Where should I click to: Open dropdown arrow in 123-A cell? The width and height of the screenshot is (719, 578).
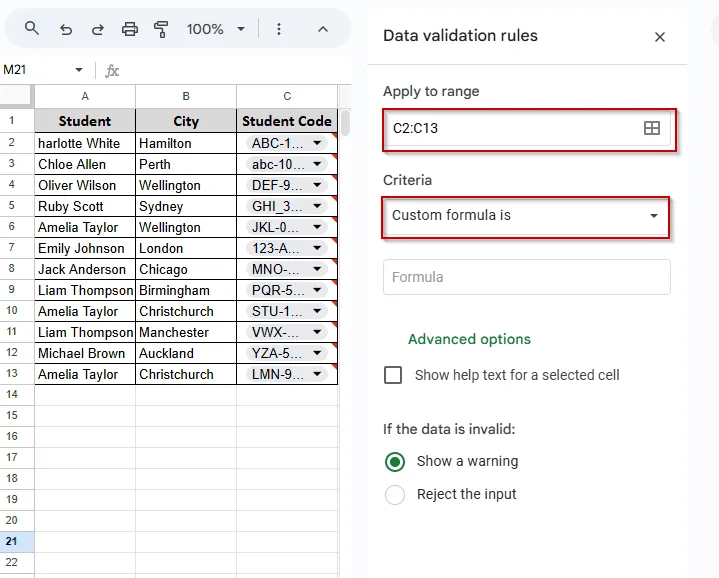click(x=317, y=248)
